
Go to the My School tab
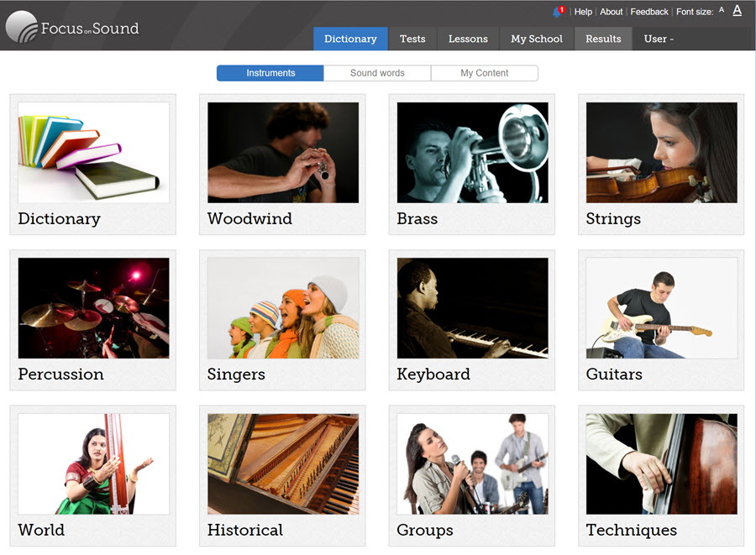point(537,39)
